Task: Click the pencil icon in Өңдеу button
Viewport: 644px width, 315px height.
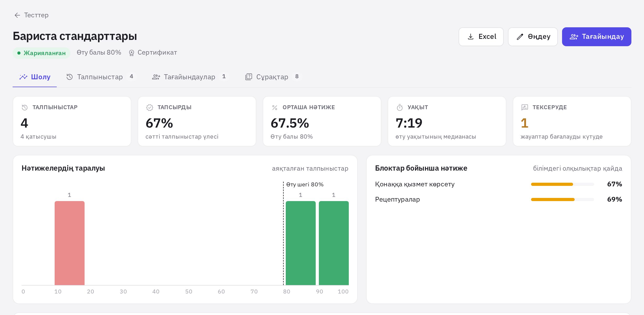Action: [x=520, y=37]
